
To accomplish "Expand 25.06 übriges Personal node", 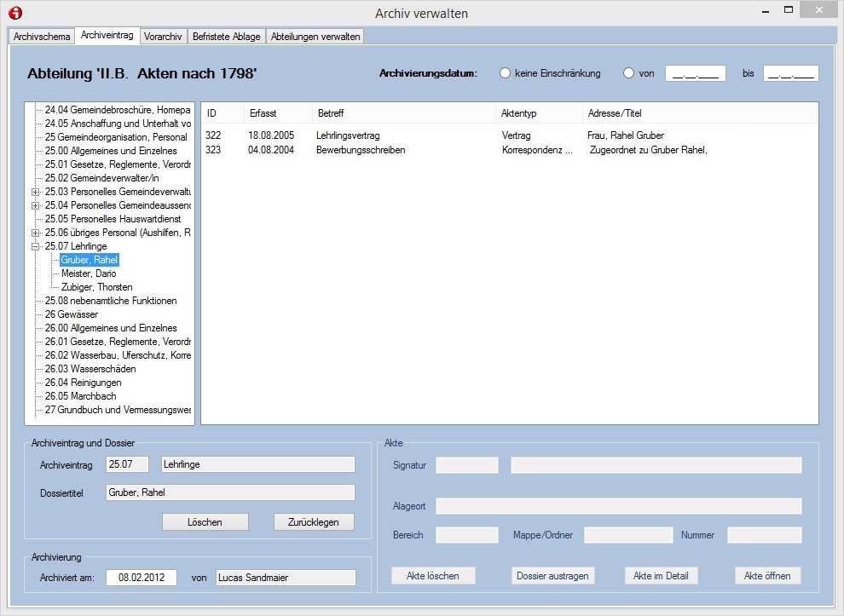I will [35, 233].
